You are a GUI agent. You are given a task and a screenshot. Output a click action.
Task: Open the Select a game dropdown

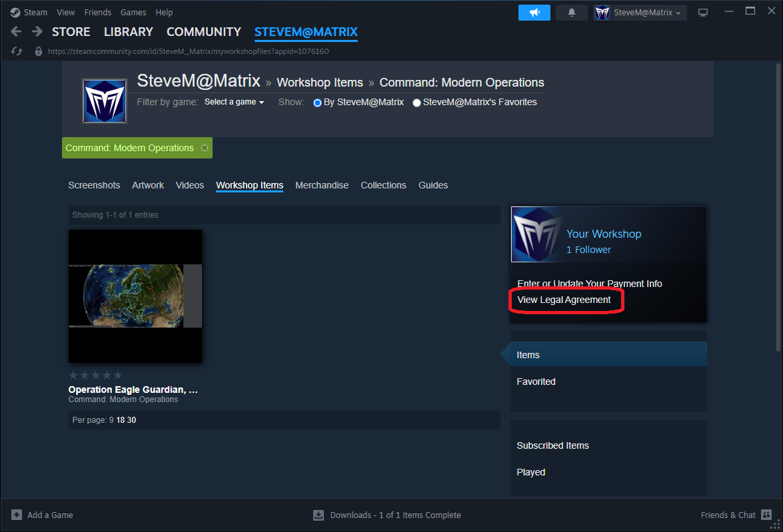234,102
